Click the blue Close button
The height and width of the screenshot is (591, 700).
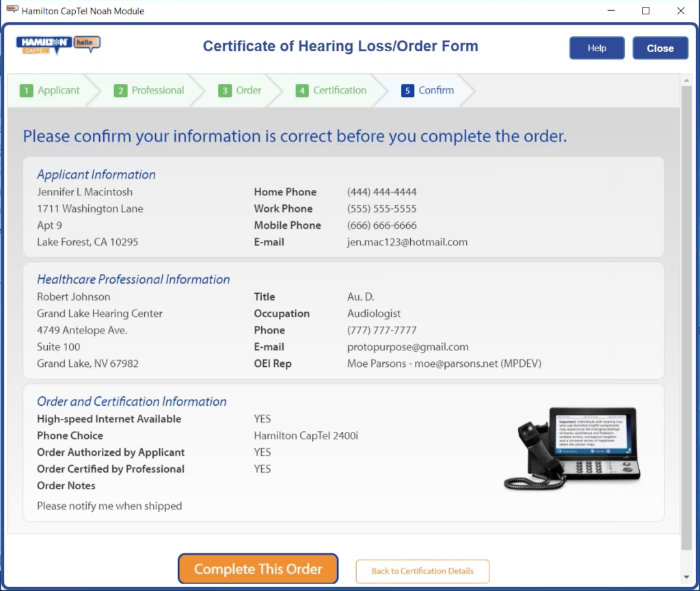pyautogui.click(x=660, y=48)
